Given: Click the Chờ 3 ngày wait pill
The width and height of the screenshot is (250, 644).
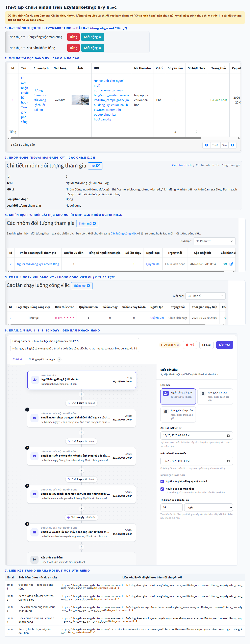Looking at the screenshot, I should (x=81, y=441).
